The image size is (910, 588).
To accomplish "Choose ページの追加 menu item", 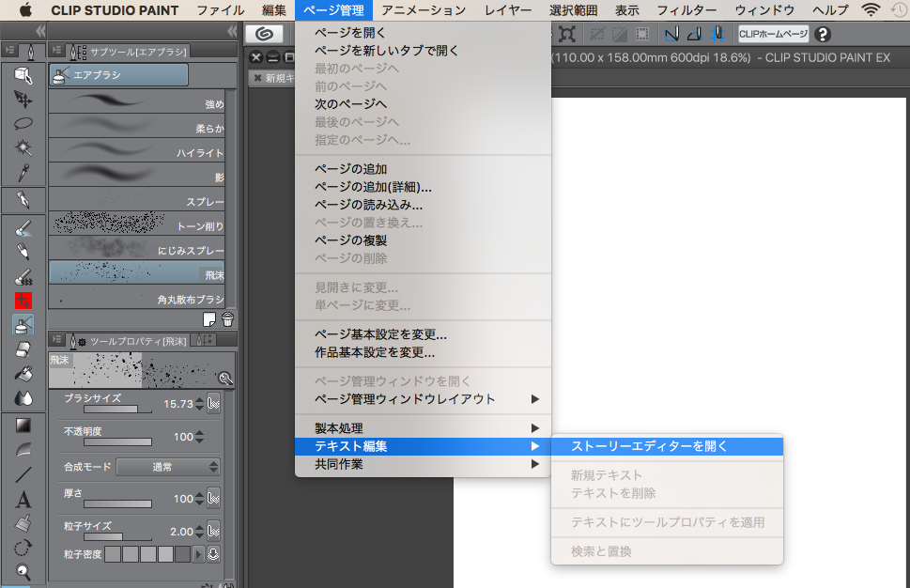I will 423,169.
